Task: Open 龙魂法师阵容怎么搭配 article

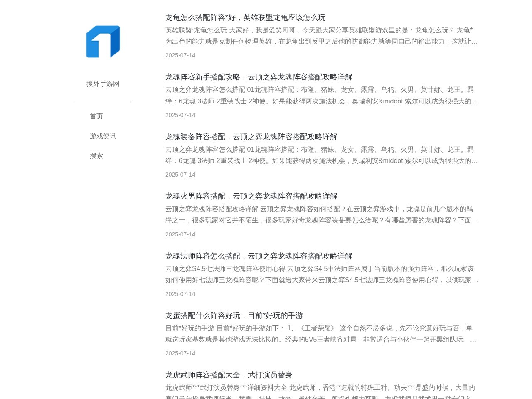Action: 259,256
